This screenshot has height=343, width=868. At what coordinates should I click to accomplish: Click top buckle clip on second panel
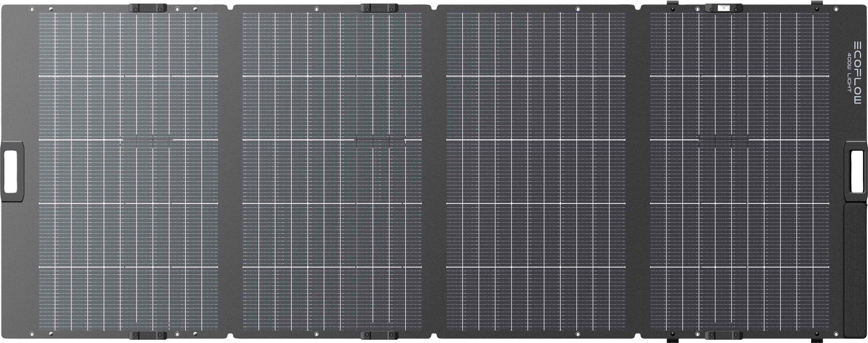tap(379, 8)
